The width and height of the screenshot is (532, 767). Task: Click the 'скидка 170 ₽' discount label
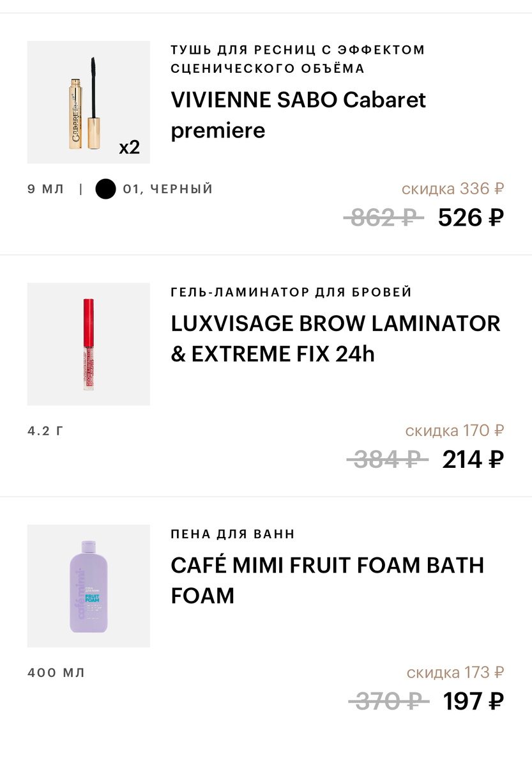point(454,430)
